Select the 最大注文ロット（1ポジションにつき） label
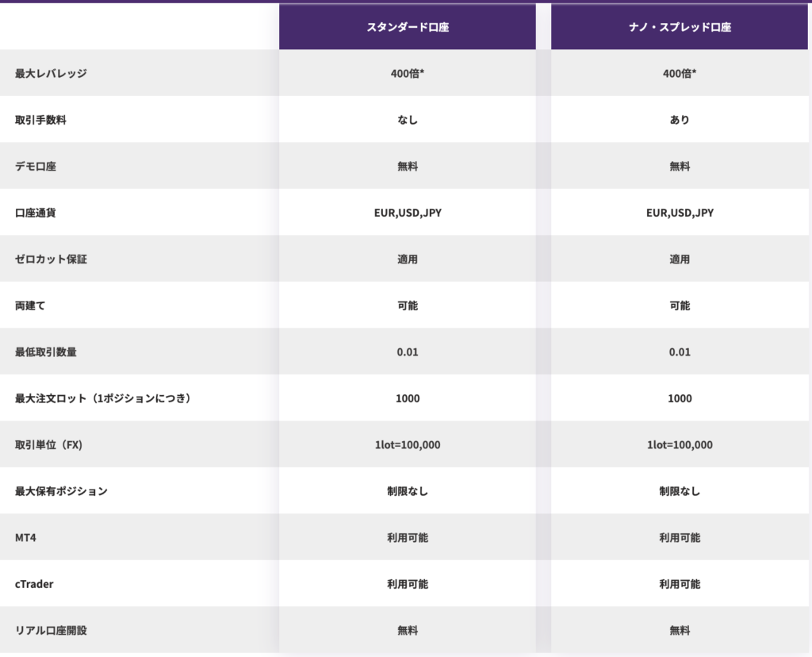 click(102, 398)
